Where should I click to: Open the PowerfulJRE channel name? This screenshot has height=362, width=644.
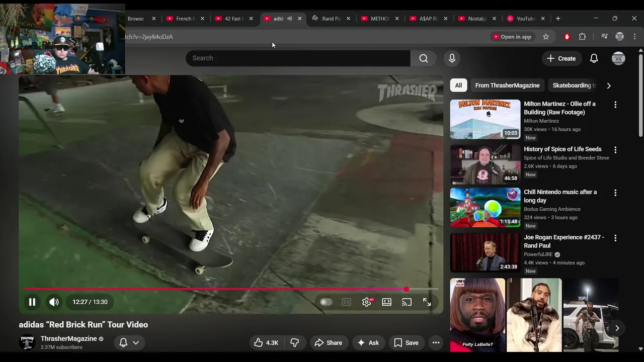(x=538, y=255)
